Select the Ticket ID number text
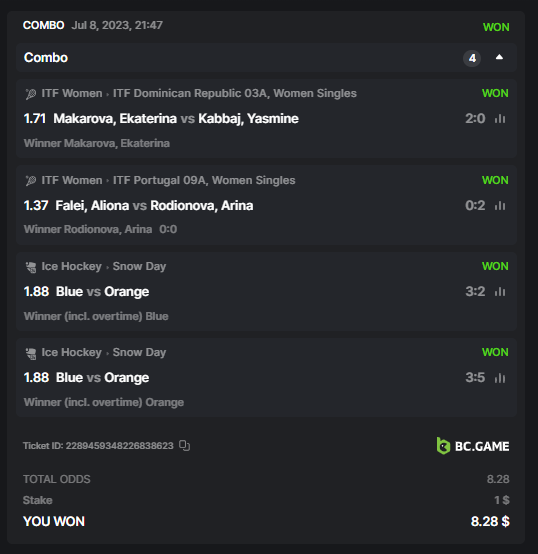Image resolution: width=538 pixels, height=554 pixels. pyautogui.click(x=119, y=446)
